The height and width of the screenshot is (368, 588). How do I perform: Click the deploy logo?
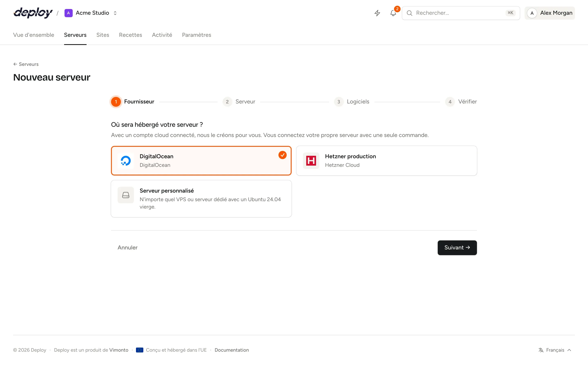(33, 13)
